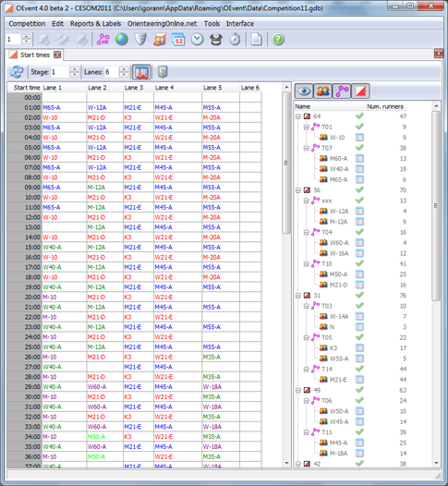Increase the Lanes stepper value
This screenshot has height=486, width=448.
tap(124, 69)
